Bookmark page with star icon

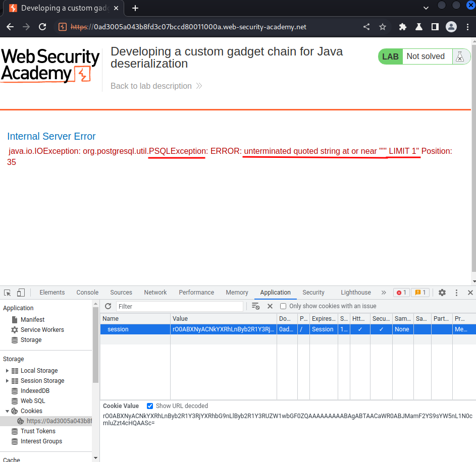(x=383, y=27)
